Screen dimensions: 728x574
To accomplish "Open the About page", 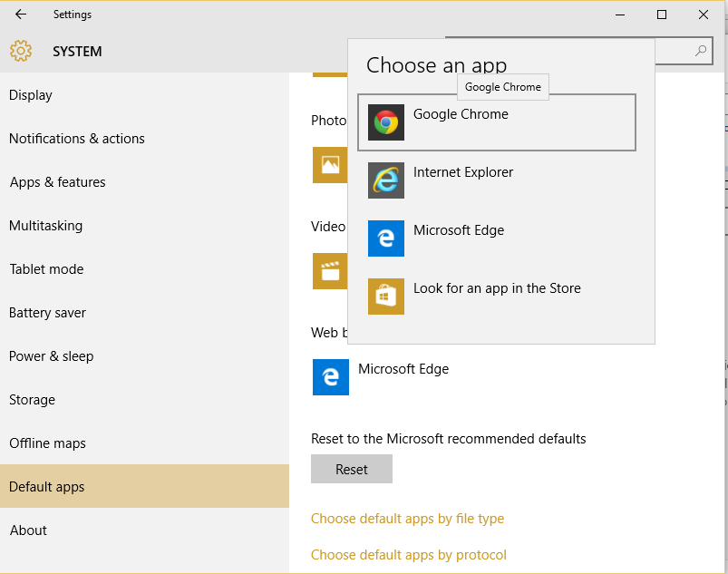I will [x=144, y=530].
